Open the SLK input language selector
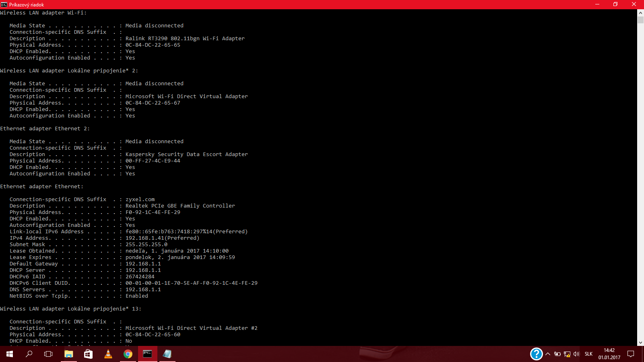This screenshot has width=644, height=362. (x=588, y=354)
